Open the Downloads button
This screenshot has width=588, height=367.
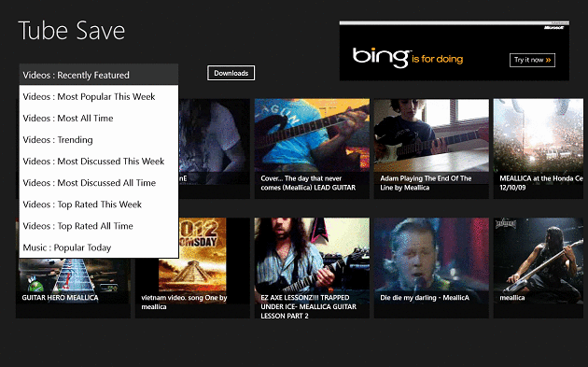tap(231, 73)
